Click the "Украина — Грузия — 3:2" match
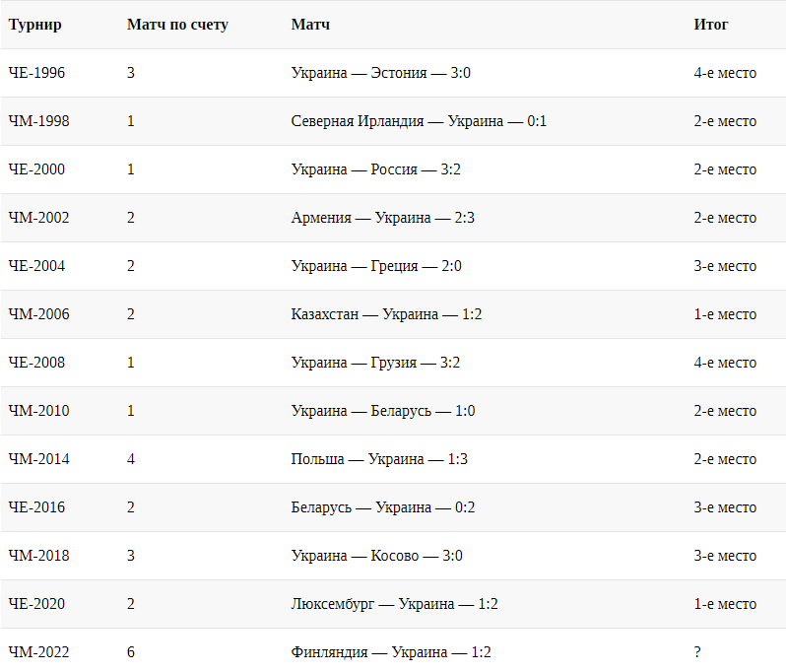 click(x=376, y=363)
